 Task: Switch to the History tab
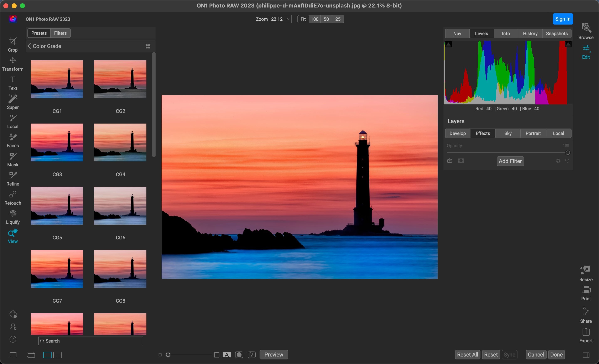coord(530,33)
